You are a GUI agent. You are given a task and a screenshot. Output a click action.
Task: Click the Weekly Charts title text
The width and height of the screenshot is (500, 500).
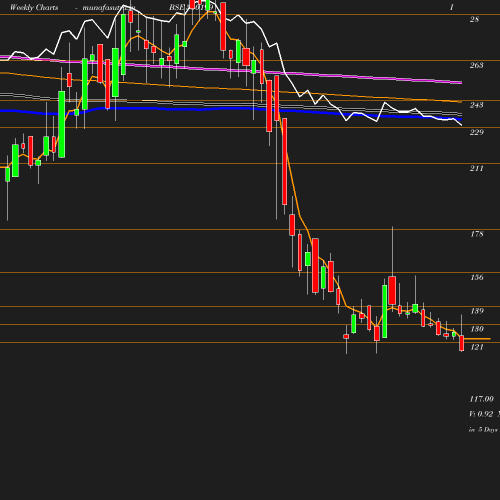(x=34, y=7)
